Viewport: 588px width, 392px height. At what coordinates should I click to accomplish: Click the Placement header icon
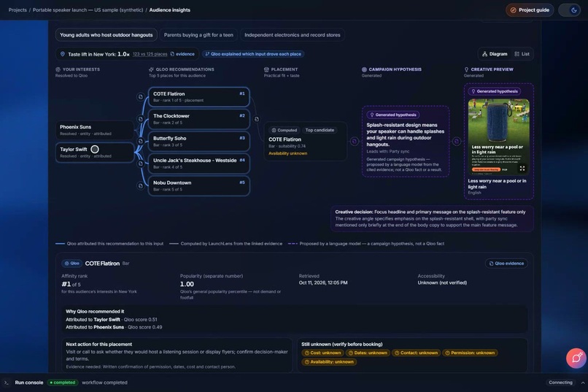(x=266, y=69)
